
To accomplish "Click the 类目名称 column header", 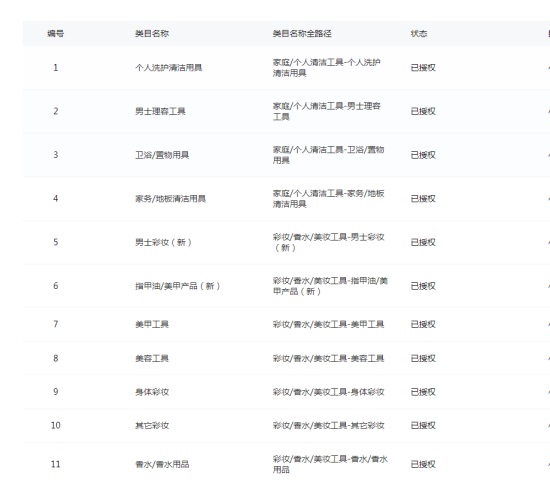I will 152,34.
